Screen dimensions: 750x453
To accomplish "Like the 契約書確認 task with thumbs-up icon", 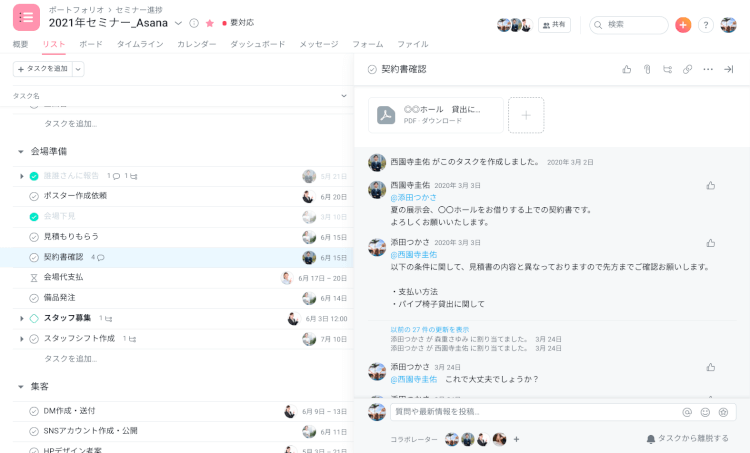I will pyautogui.click(x=627, y=69).
